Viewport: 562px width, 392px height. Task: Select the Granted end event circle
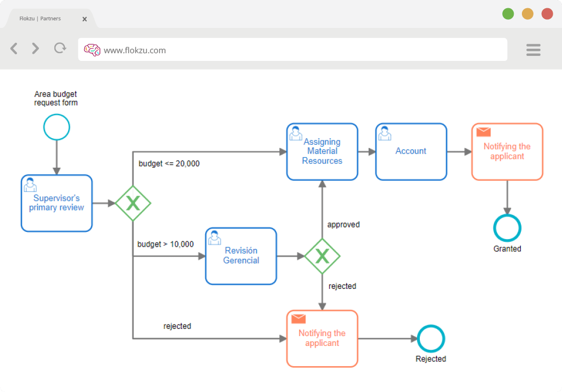point(507,228)
